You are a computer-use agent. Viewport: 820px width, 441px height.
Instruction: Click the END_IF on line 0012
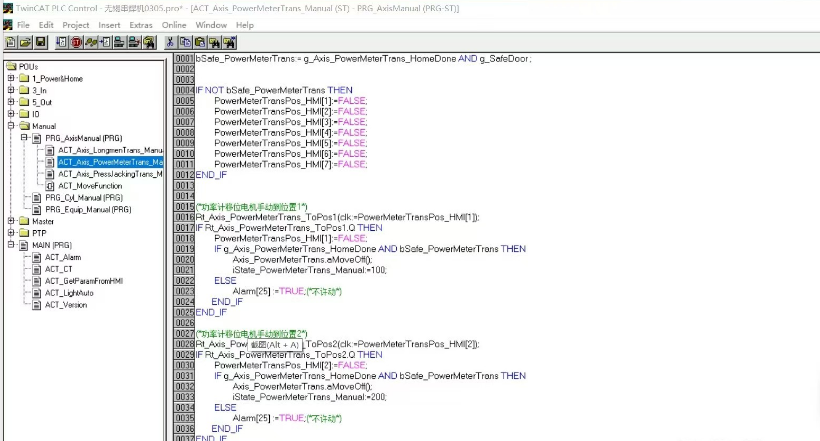point(211,175)
